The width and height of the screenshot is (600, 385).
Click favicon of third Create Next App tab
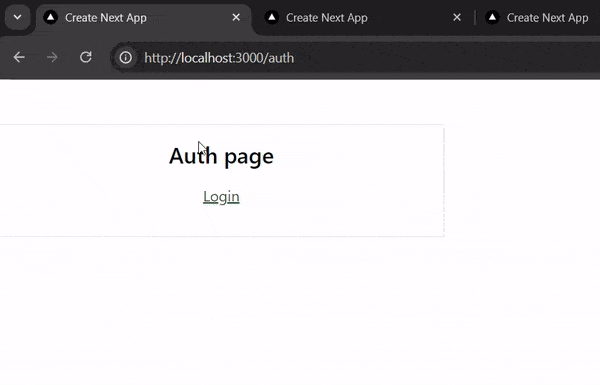coord(492,18)
